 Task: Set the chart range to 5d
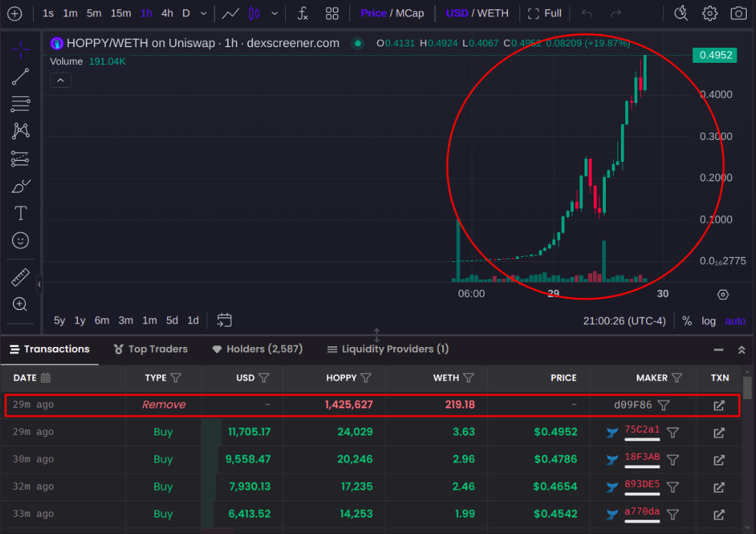(172, 321)
